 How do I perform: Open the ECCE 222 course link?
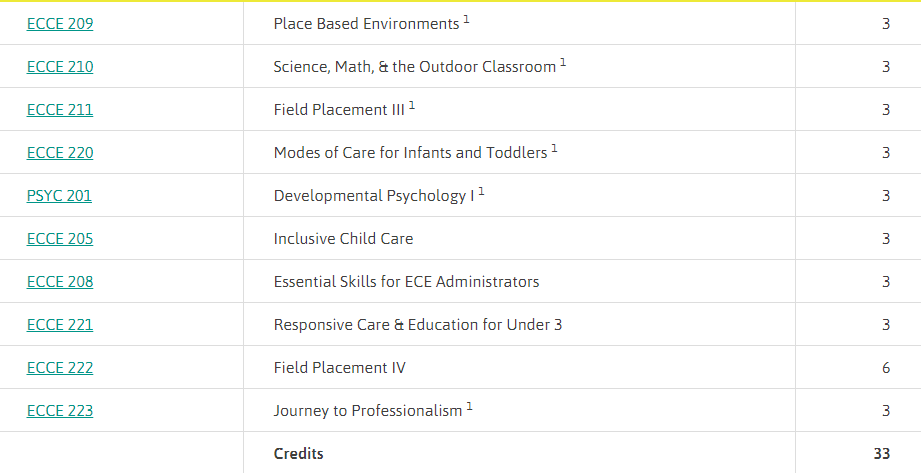click(60, 368)
